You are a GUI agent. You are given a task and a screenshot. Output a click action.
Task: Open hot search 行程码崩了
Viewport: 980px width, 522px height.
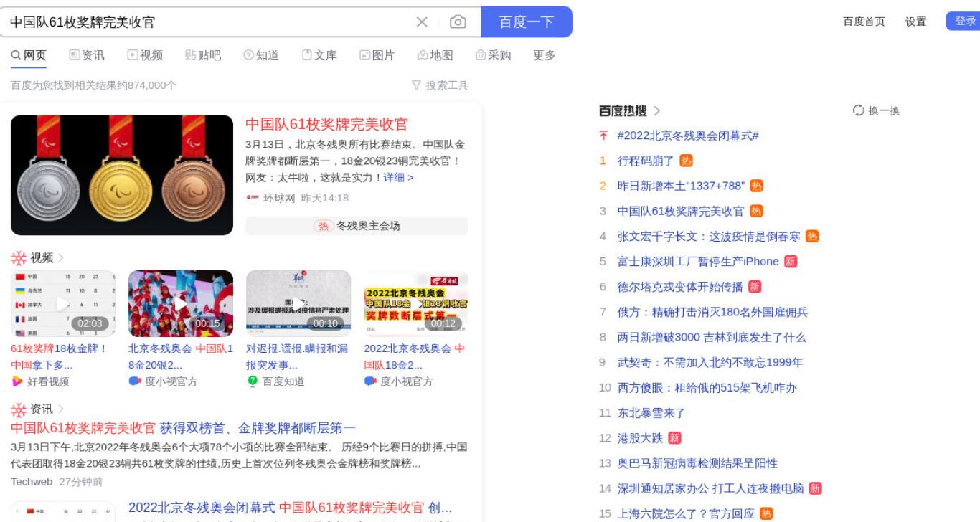pos(646,161)
